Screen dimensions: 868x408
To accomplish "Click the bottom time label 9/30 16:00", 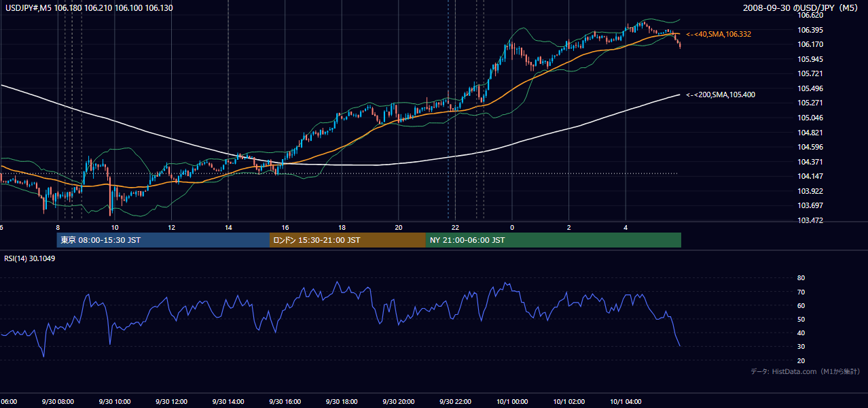I will click(x=285, y=402).
